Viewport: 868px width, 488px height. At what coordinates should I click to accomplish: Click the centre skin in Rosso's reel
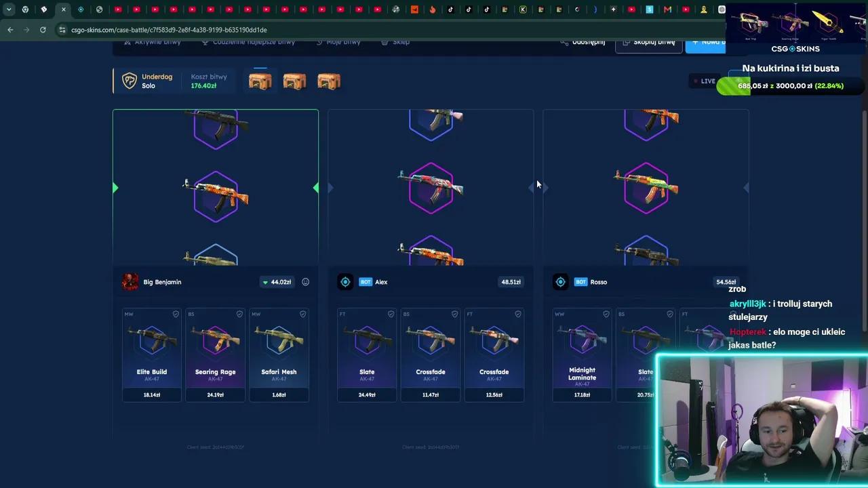[646, 188]
